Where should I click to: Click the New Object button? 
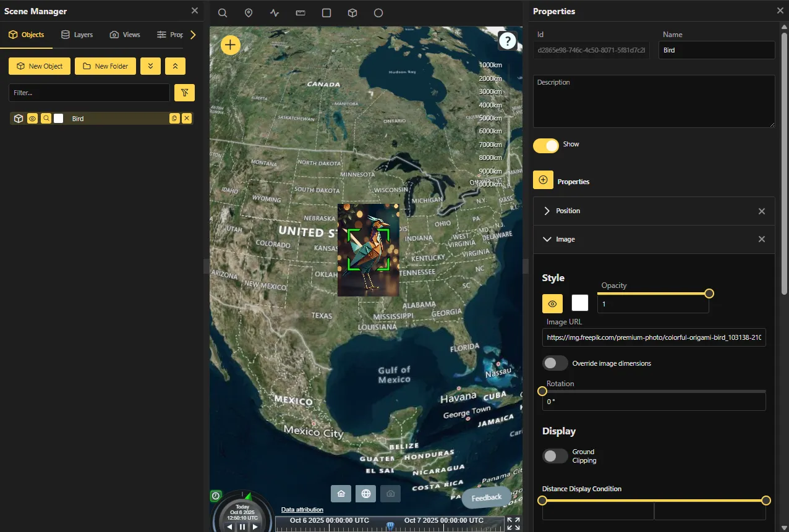point(40,66)
